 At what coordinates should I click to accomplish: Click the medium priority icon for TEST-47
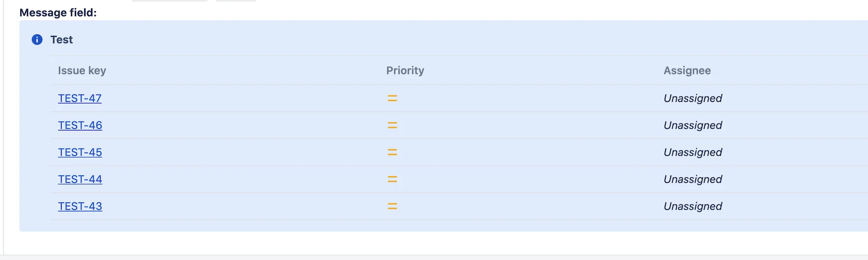pyautogui.click(x=392, y=98)
